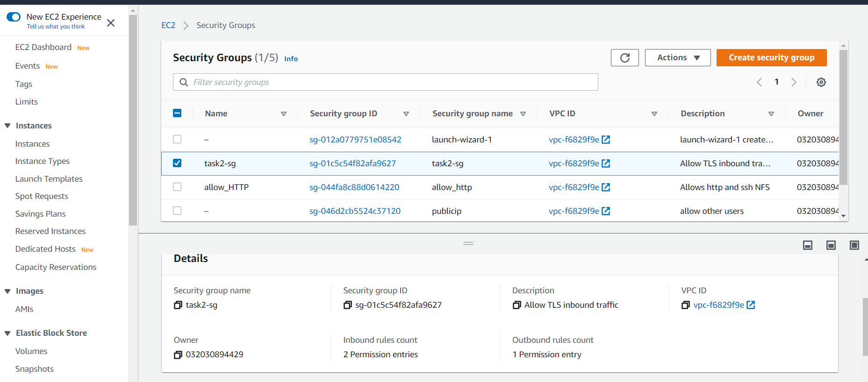Viewport: 868px width, 382px height.
Task: Go to previous page arrow
Action: click(x=759, y=82)
